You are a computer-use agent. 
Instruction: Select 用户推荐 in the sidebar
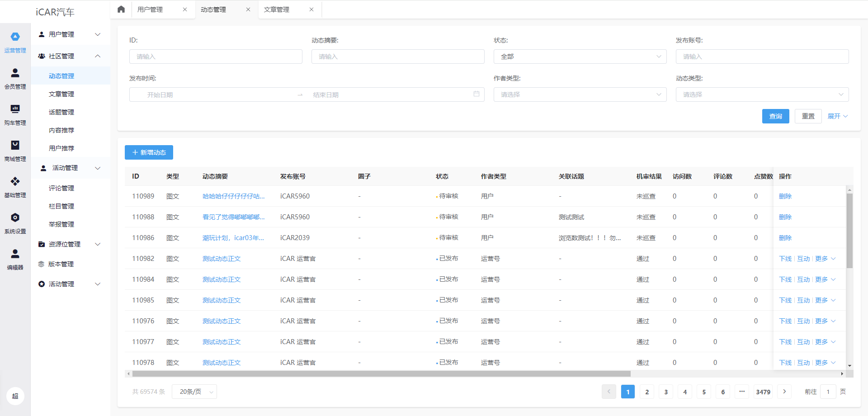[61, 148]
